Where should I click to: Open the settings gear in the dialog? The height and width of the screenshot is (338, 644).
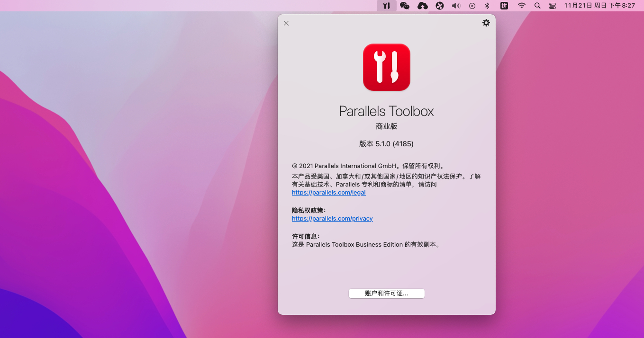tap(486, 23)
